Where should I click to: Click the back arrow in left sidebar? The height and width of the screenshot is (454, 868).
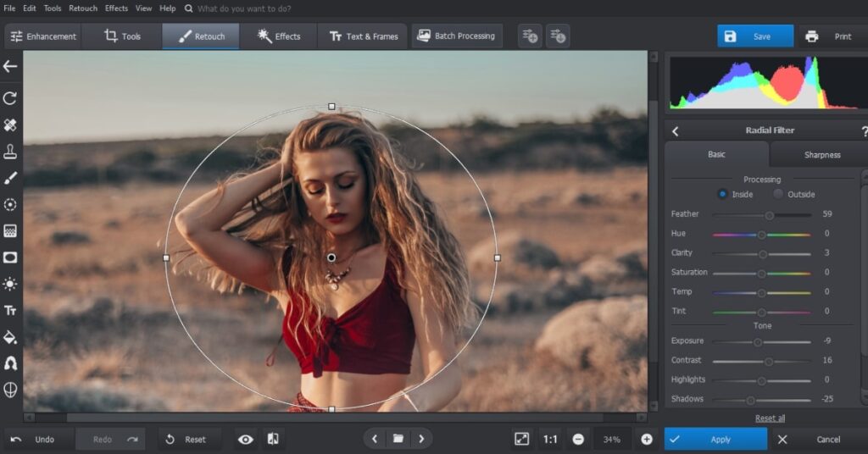click(x=10, y=66)
